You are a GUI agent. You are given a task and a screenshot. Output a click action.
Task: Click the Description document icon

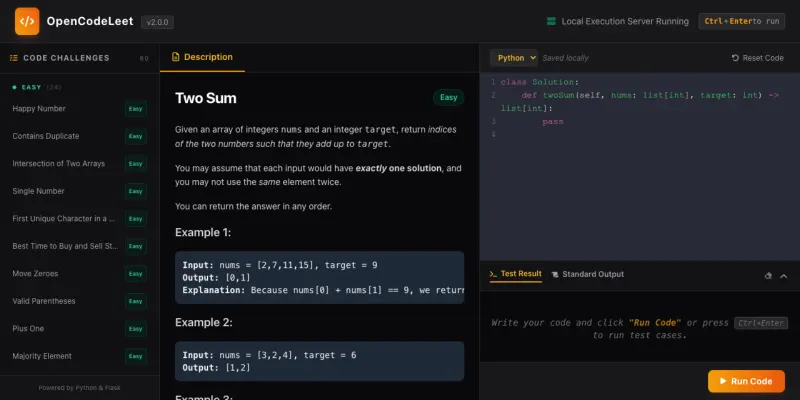(x=176, y=57)
